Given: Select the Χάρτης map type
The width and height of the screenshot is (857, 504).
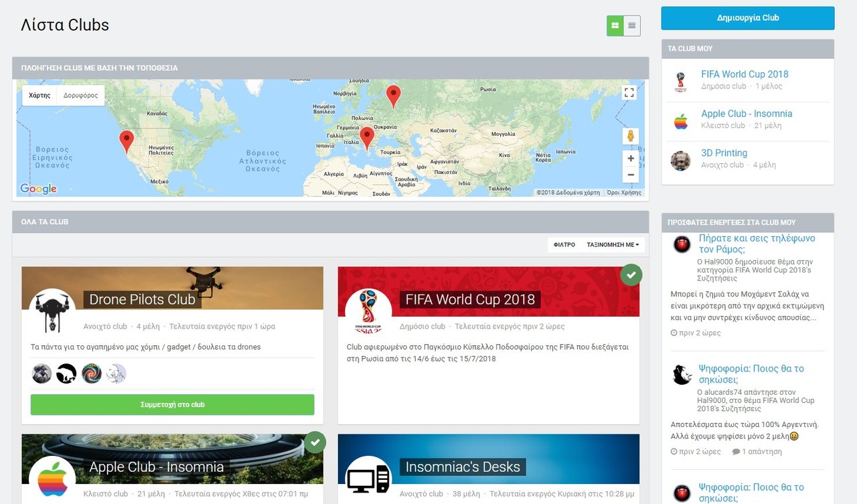Looking at the screenshot, I should (40, 95).
